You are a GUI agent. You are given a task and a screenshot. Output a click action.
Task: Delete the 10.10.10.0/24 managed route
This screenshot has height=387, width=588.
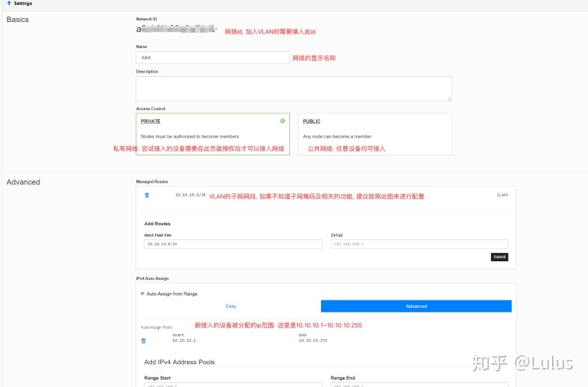147,195
